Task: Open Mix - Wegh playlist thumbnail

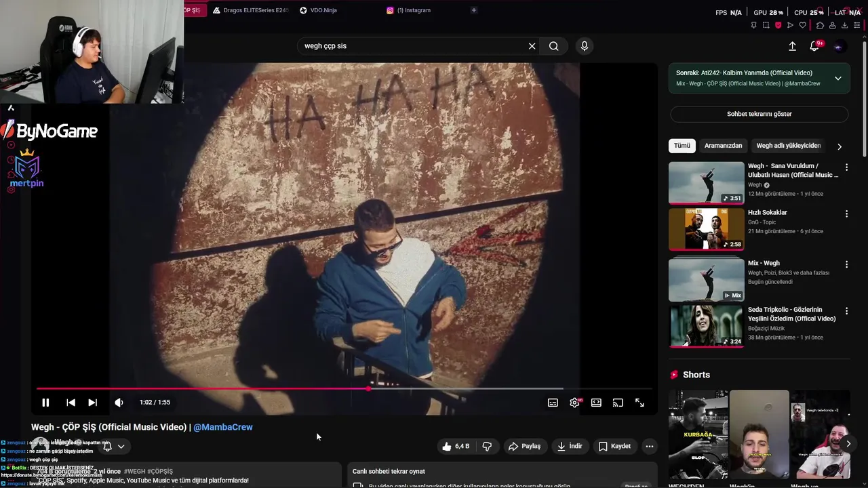Action: tap(706, 279)
